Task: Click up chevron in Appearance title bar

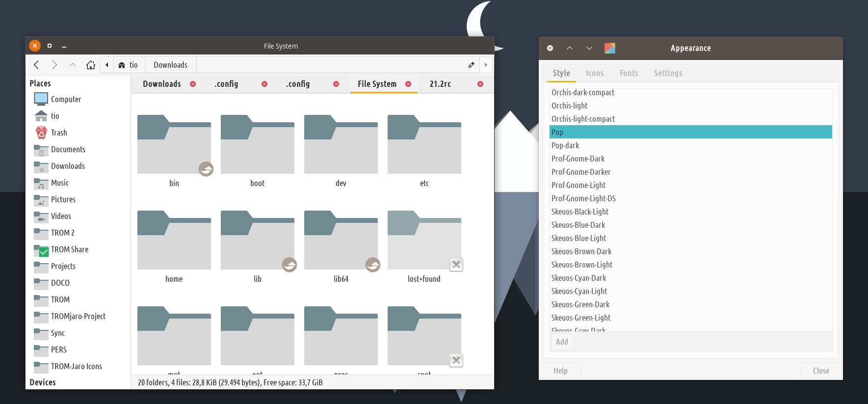Action: click(x=570, y=48)
